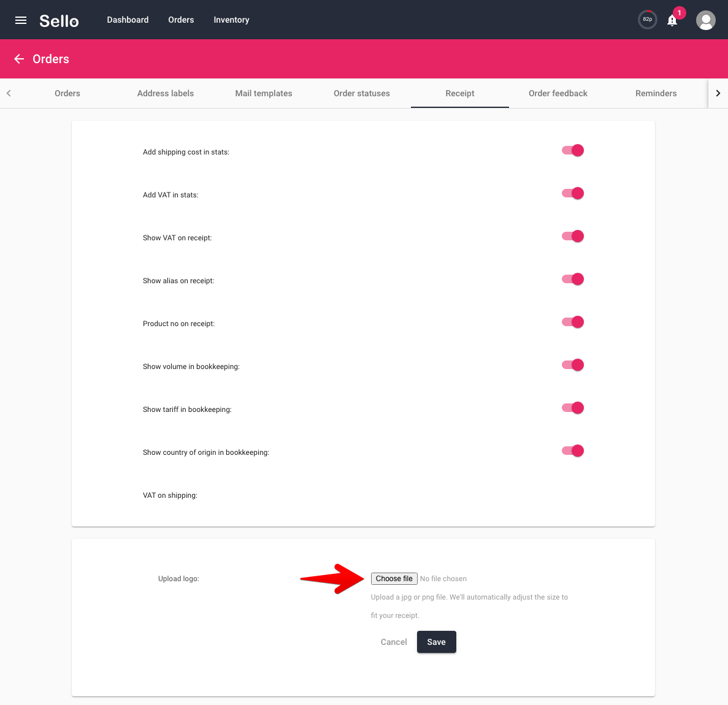Go back using the Orders arrow
Image resolution: width=728 pixels, height=705 pixels.
pos(19,59)
